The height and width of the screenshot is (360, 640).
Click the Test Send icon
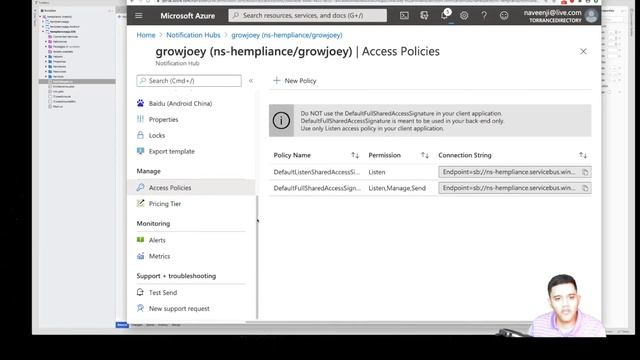(140, 292)
